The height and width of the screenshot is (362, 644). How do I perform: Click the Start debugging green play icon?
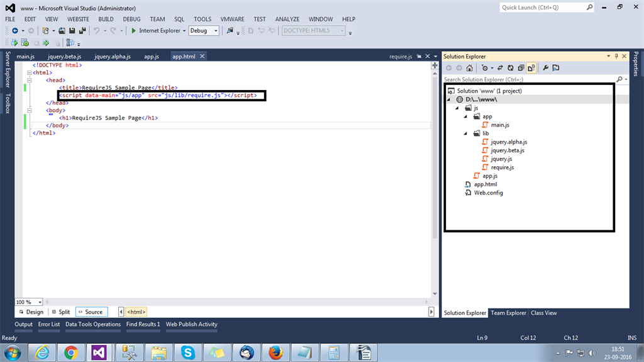tap(133, 30)
